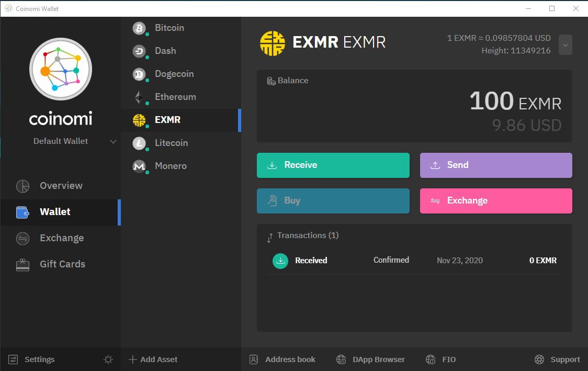Click the 0 EXMR transaction amount
588x371 pixels.
pos(543,261)
